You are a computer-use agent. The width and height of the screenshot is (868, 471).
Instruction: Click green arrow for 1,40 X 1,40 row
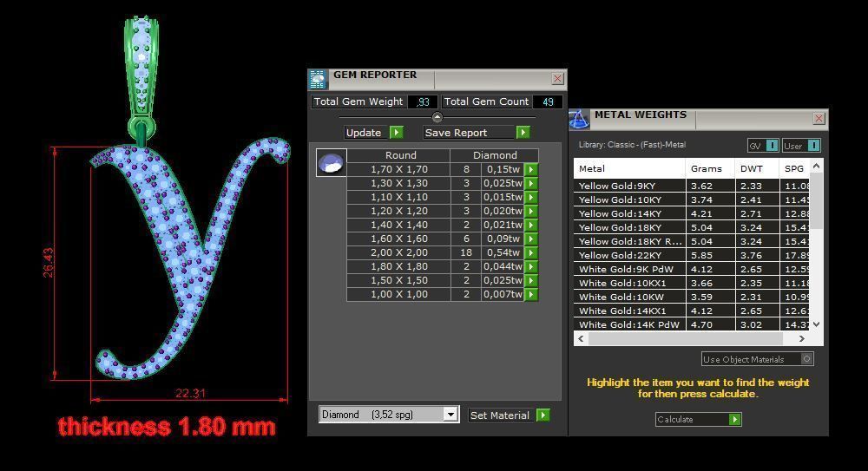coord(531,225)
